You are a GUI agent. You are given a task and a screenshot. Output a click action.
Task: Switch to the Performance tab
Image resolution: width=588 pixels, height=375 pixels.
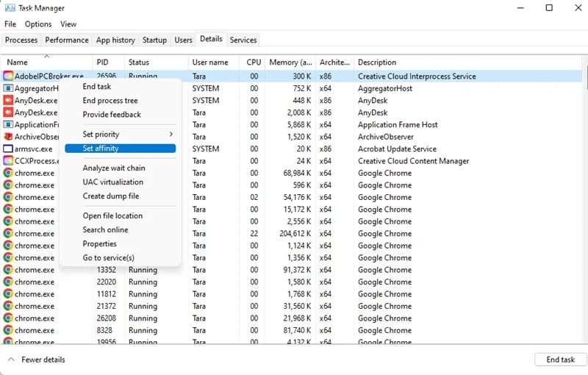[67, 40]
